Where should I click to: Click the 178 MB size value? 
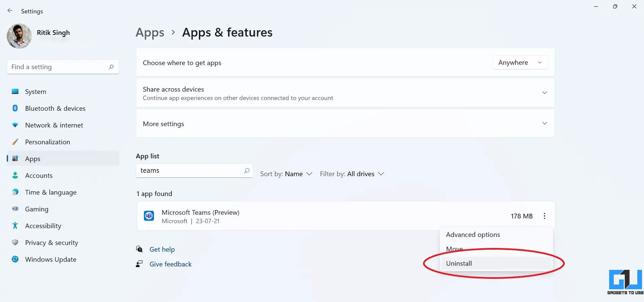pos(522,216)
